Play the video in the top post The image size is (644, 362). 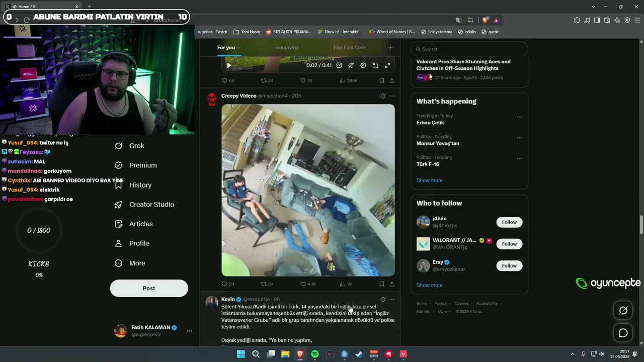[229, 65]
